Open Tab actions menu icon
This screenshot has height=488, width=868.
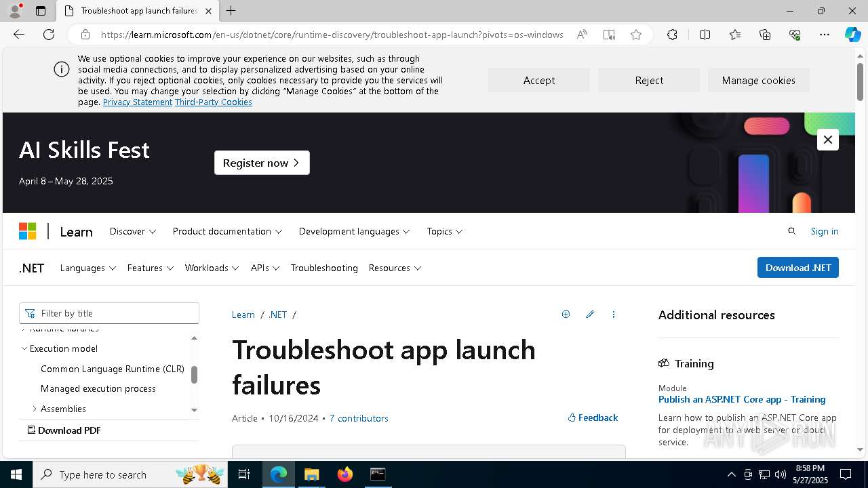point(41,11)
